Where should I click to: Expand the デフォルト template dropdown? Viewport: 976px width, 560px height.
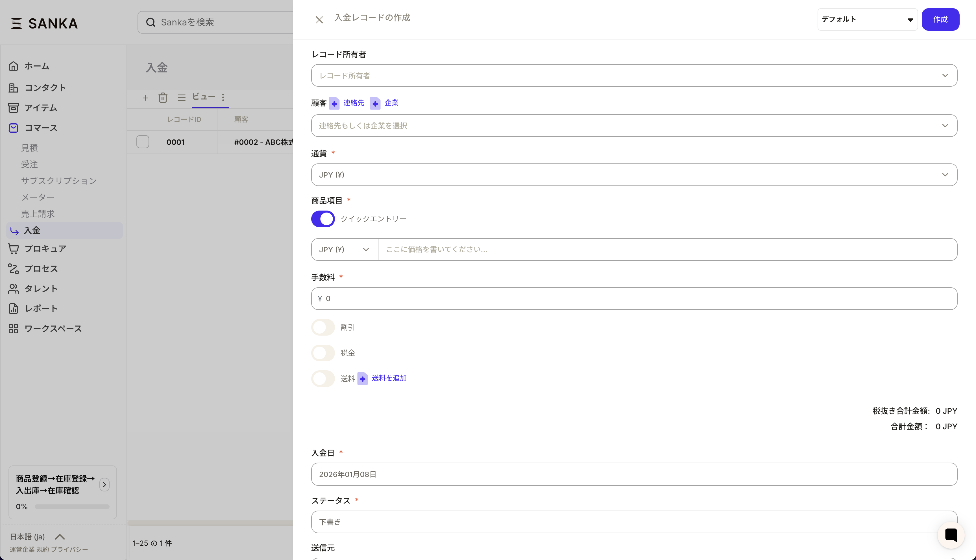click(910, 19)
